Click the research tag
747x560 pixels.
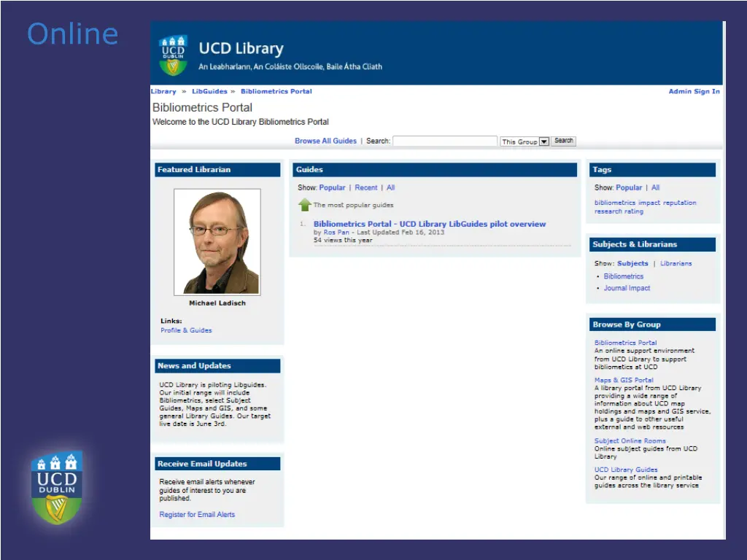[608, 211]
